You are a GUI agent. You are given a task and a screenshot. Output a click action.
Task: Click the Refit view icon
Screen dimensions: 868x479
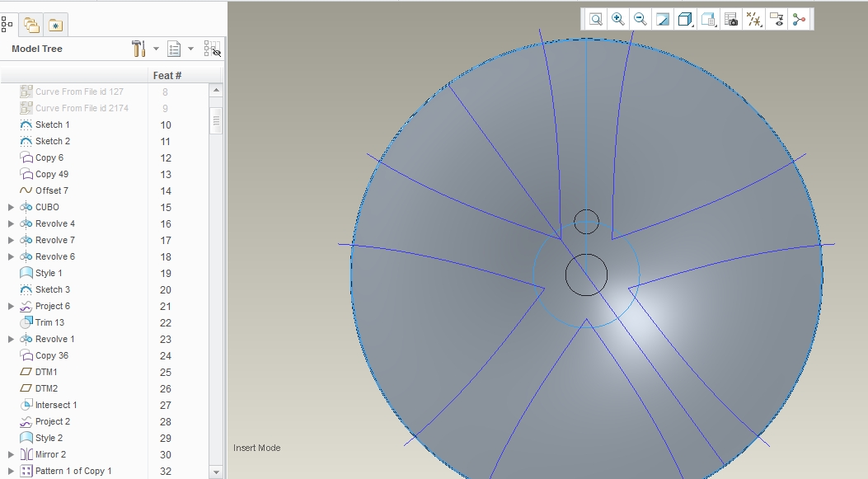click(x=596, y=20)
